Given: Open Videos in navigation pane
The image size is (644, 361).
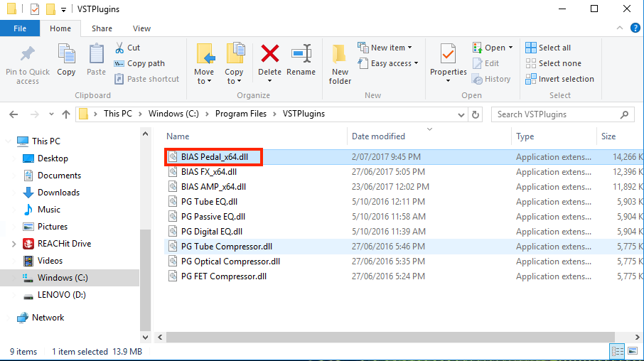Looking at the screenshot, I should click(x=50, y=261).
